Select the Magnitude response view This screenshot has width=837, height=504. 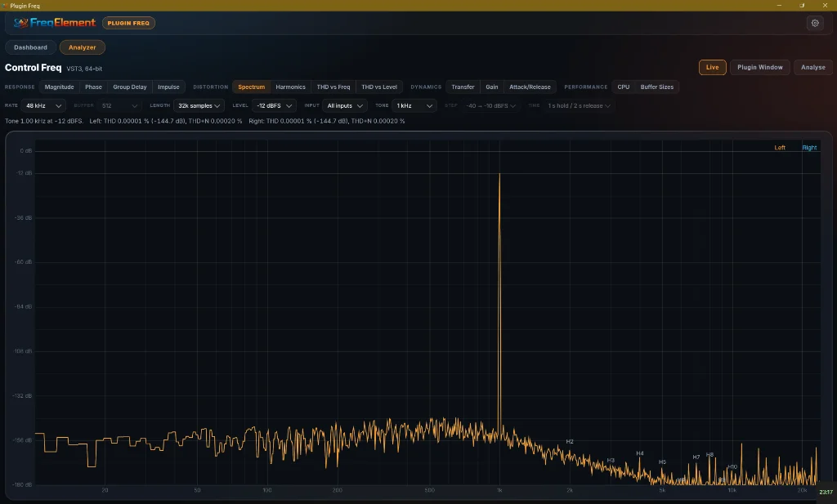coord(59,87)
